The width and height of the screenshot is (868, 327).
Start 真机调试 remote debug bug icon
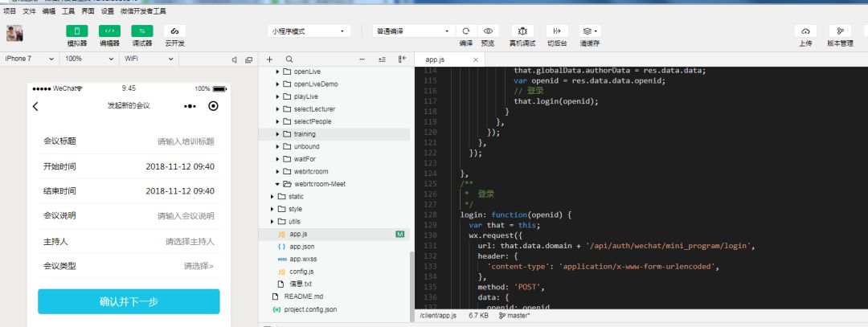[x=522, y=31]
